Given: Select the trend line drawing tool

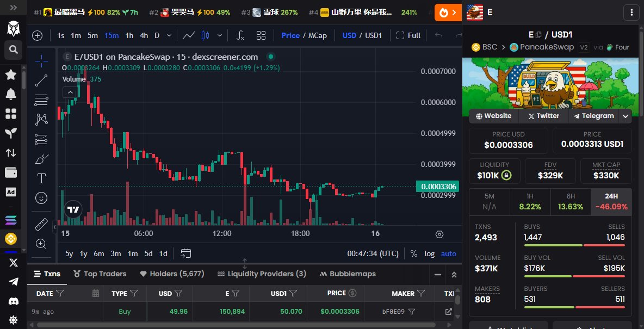Looking at the screenshot, I should click(41, 80).
